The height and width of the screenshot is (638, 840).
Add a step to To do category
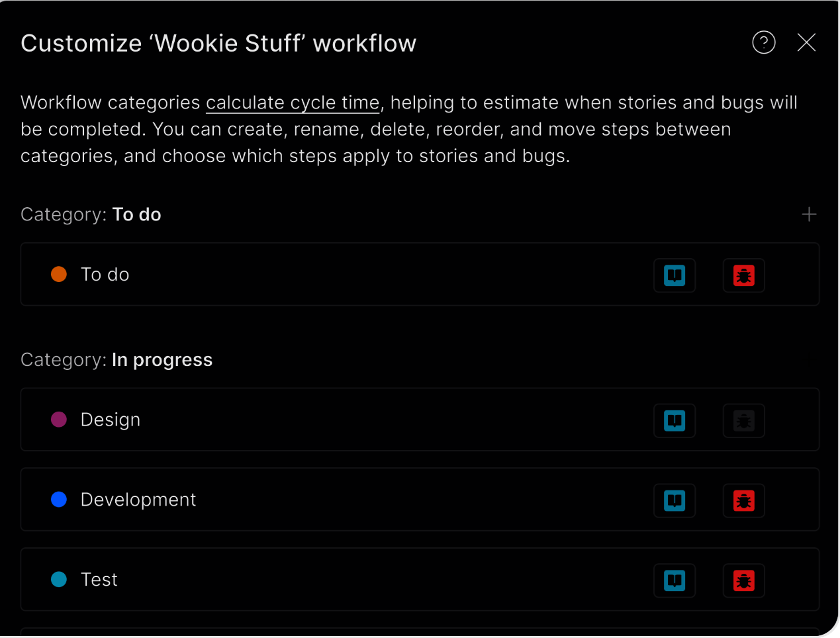coord(809,214)
